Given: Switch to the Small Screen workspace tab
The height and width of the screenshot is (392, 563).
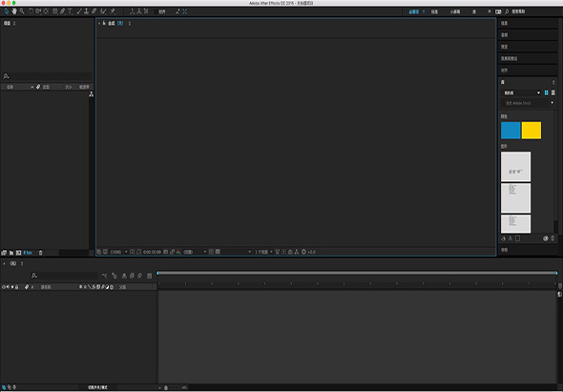Looking at the screenshot, I should tap(455, 11).
